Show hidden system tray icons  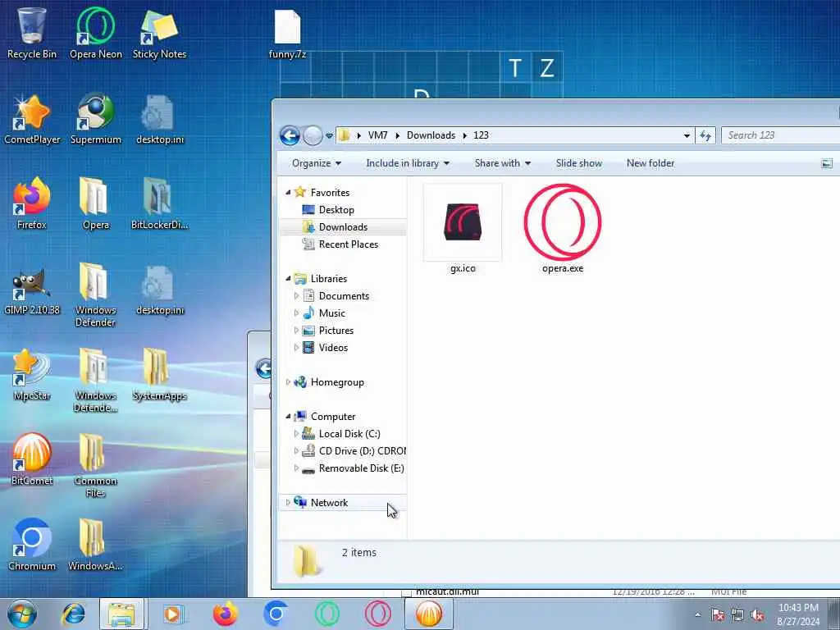coord(697,615)
